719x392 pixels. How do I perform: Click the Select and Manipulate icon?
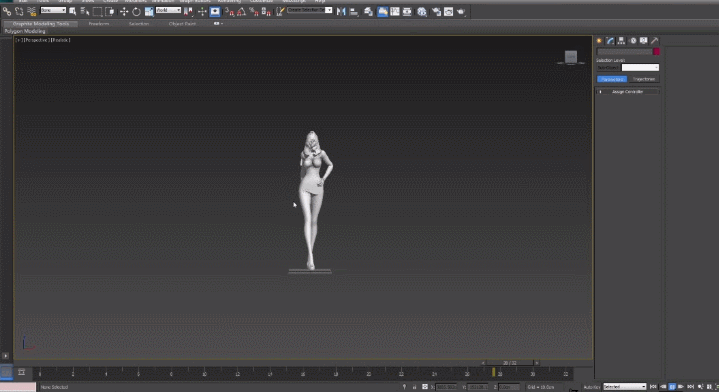click(x=202, y=11)
